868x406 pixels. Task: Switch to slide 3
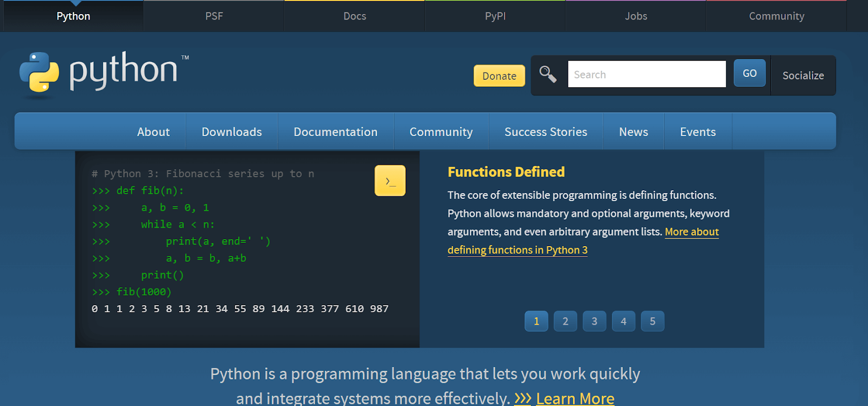coord(595,321)
